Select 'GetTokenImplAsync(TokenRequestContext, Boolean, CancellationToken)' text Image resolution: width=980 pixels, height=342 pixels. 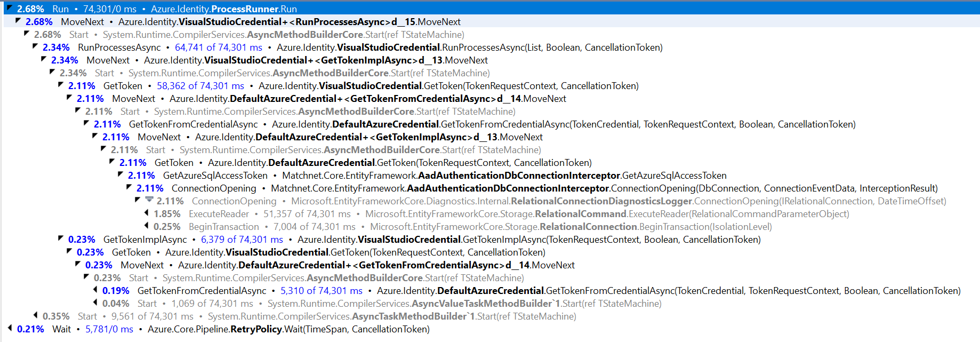pos(612,240)
